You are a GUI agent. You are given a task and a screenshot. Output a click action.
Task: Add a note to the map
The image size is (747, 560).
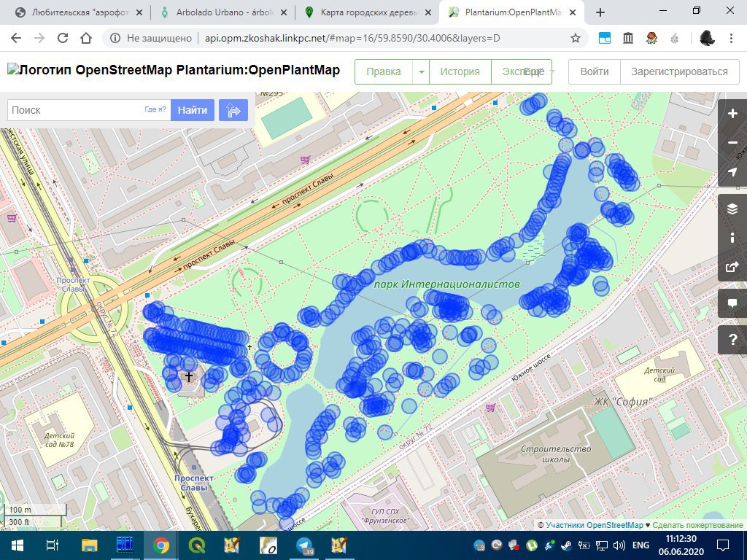(x=732, y=303)
